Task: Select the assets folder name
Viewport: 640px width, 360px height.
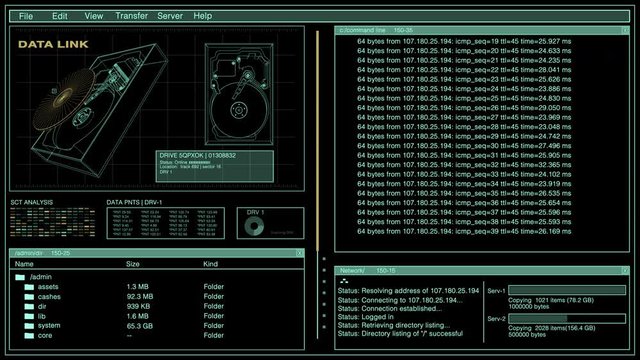Action: 48,287
